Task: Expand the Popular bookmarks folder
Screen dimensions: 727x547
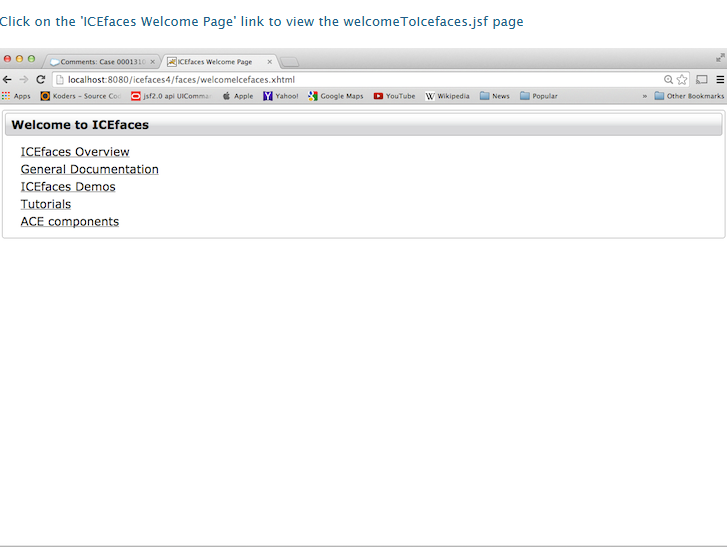Action: point(539,96)
